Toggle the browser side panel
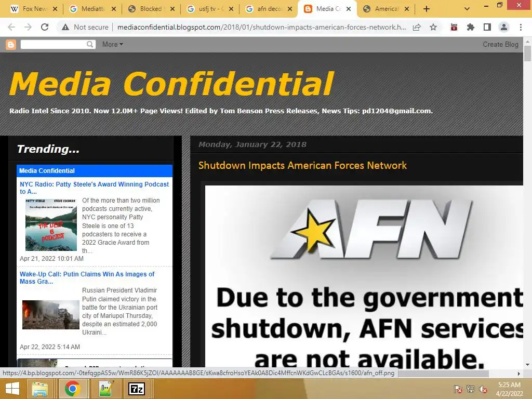The width and height of the screenshot is (532, 399). click(487, 27)
